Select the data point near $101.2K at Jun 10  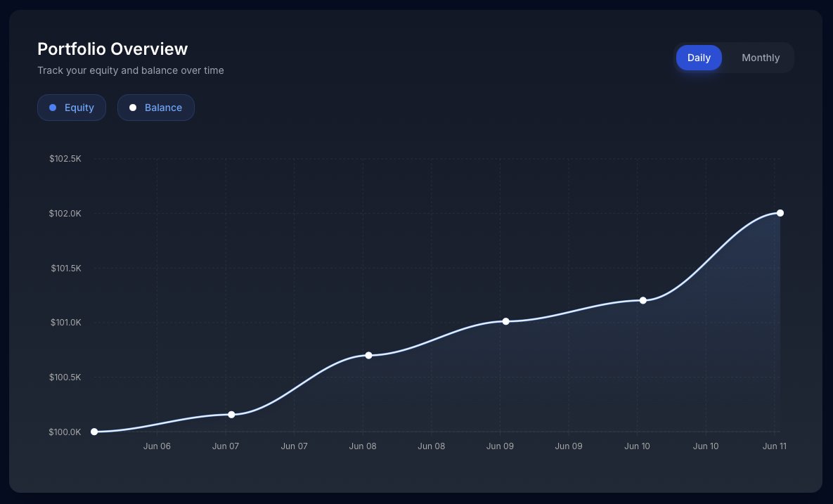pyautogui.click(x=642, y=301)
